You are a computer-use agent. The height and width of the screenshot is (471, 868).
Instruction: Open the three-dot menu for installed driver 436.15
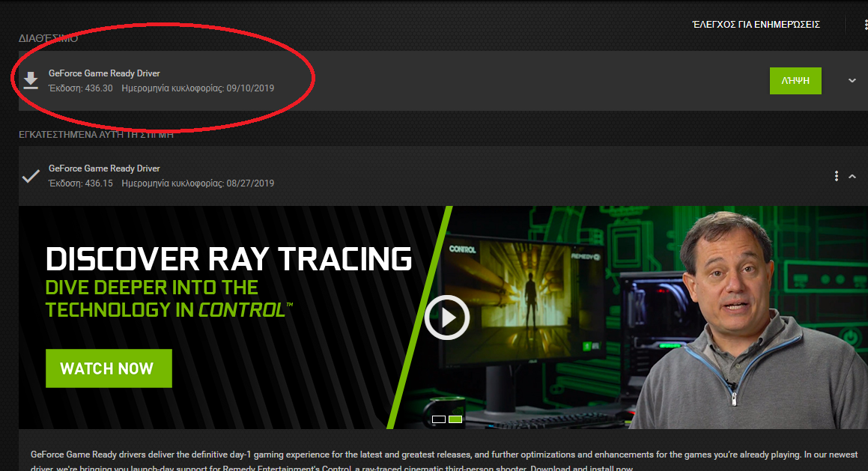836,176
